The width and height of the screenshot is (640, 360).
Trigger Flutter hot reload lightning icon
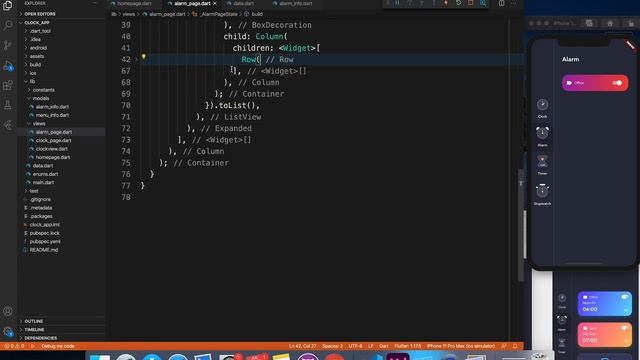tap(446, 3)
